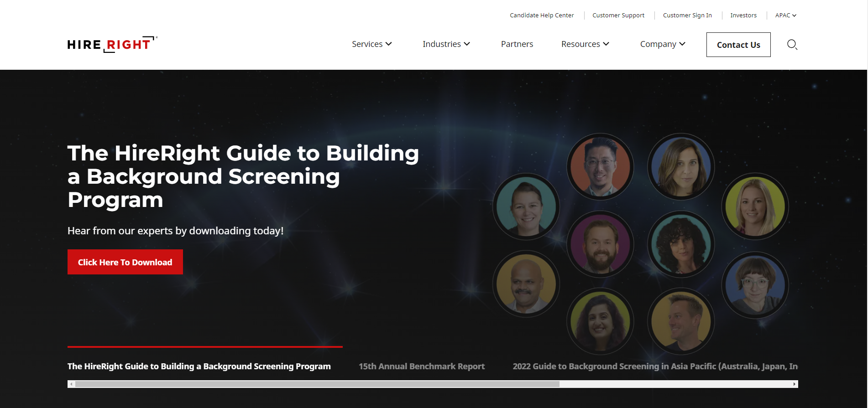Click the curly-haired woman on teal portrait
The image size is (868, 408).
681,244
